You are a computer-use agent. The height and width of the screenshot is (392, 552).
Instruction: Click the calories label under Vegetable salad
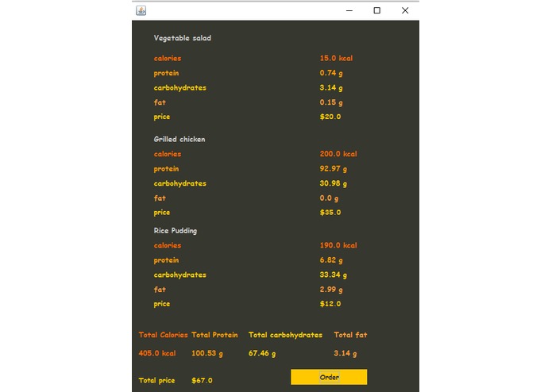click(168, 59)
